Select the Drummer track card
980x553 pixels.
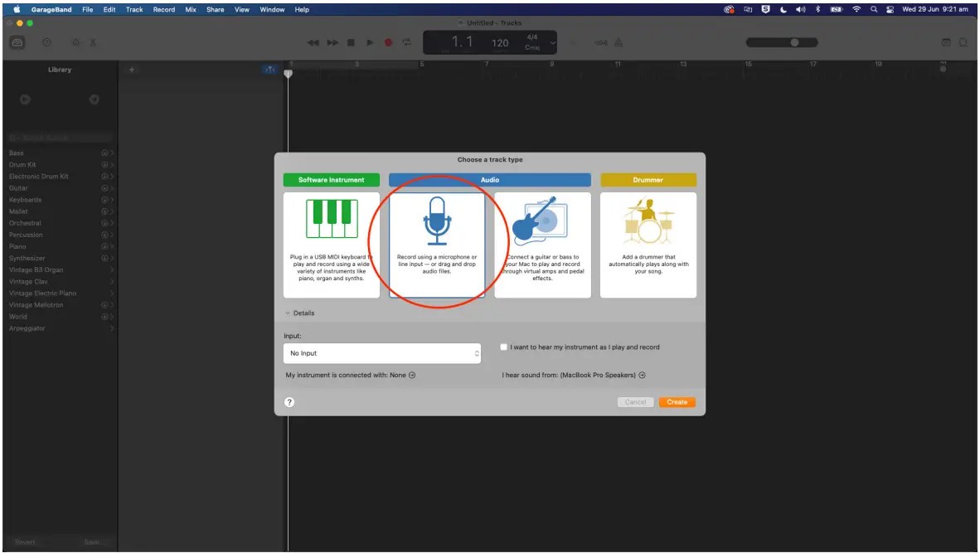click(x=648, y=245)
